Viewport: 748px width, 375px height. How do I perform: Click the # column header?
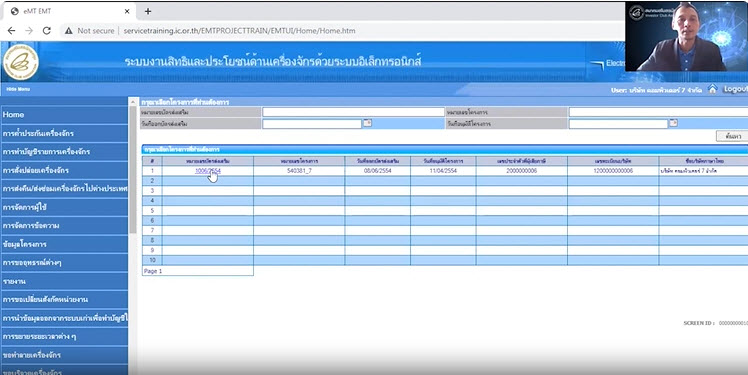coord(152,161)
